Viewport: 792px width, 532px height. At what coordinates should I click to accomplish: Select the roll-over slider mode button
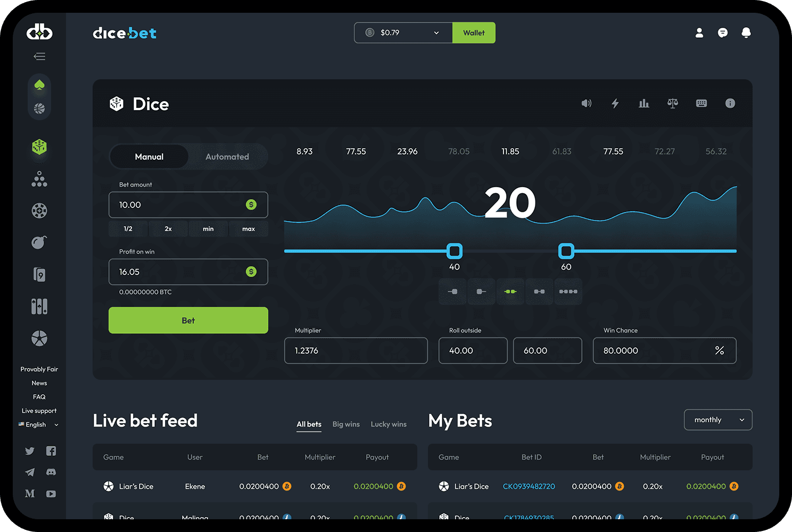(x=482, y=292)
